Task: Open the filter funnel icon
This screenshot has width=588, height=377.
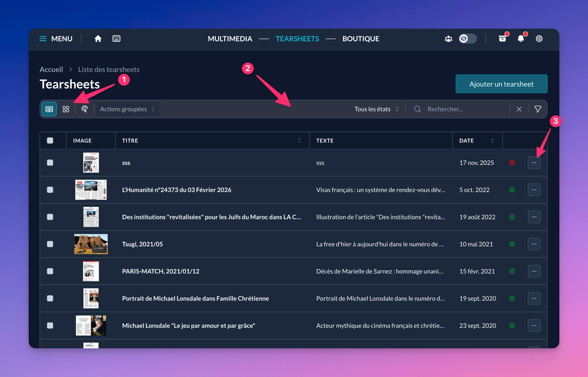Action: (538, 109)
